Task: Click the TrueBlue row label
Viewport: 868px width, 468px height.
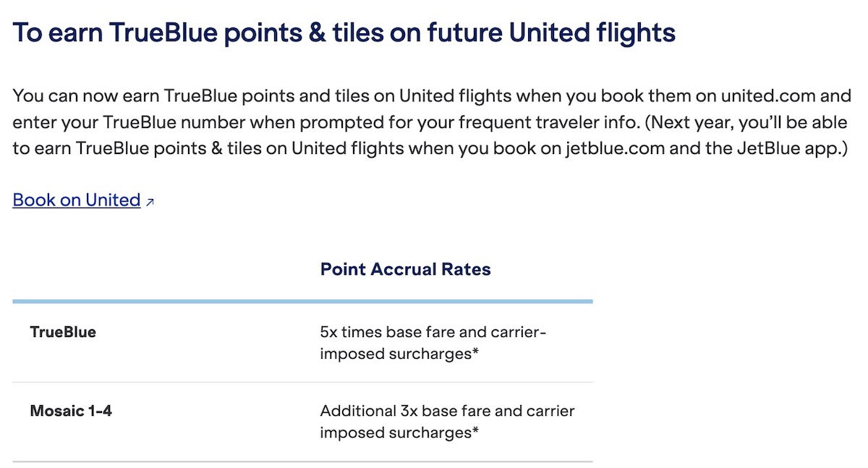Action: coord(63,333)
